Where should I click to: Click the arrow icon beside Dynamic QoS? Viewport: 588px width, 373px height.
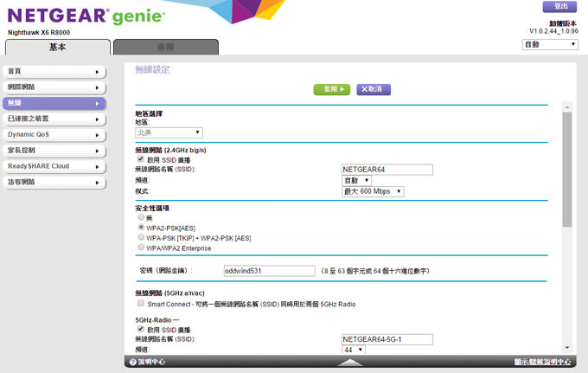click(96, 135)
